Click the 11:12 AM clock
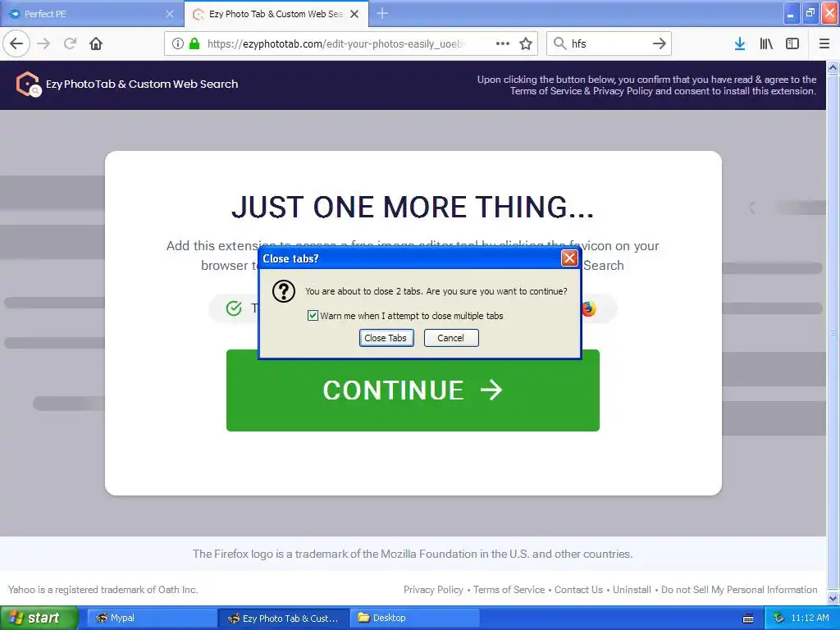The image size is (840, 630). pyautogui.click(x=810, y=618)
